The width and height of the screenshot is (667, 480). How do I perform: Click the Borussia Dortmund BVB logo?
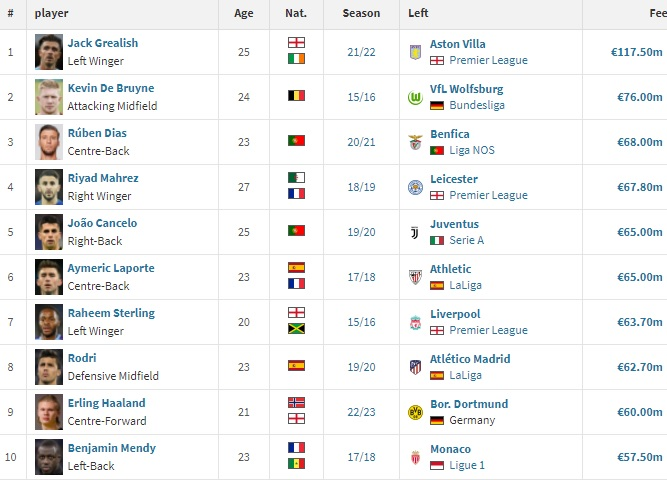415,412
